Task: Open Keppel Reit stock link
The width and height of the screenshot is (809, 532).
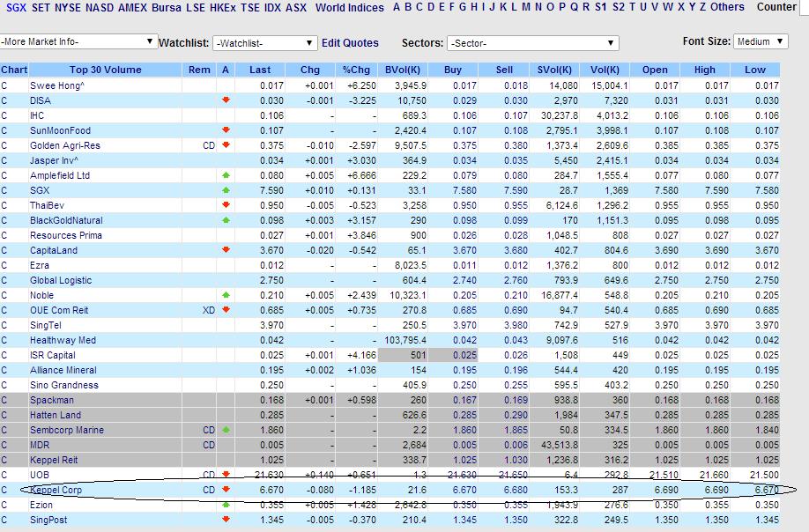Action: click(54, 459)
